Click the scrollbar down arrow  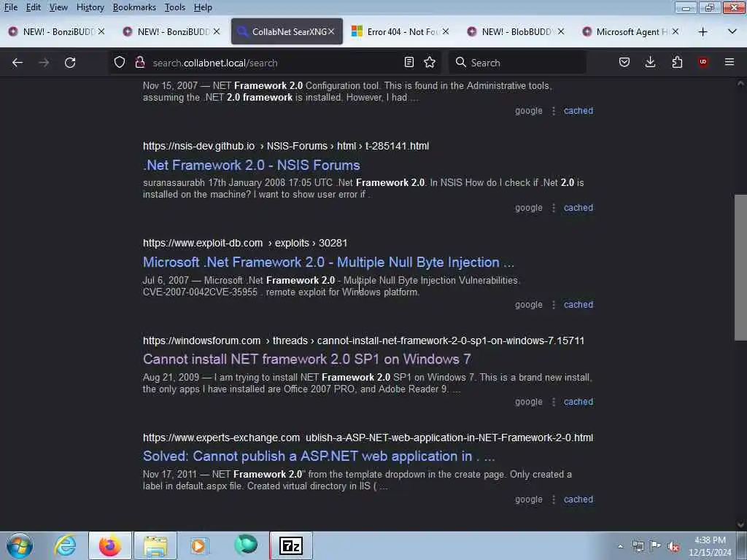(x=740, y=524)
